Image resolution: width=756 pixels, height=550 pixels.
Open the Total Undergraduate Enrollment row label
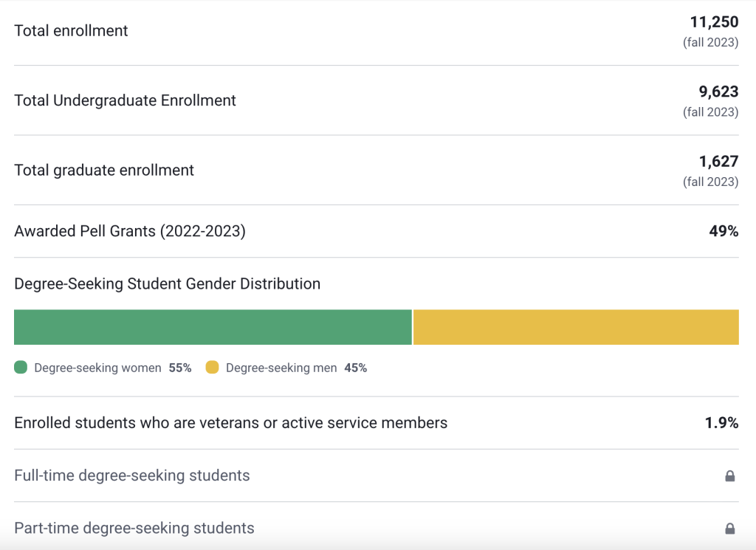tap(125, 100)
